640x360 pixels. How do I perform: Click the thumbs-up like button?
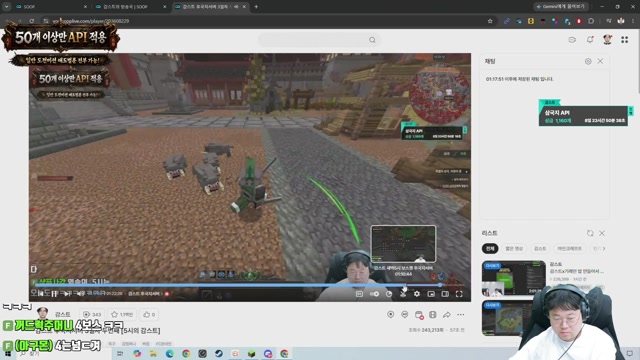pyautogui.click(x=149, y=314)
